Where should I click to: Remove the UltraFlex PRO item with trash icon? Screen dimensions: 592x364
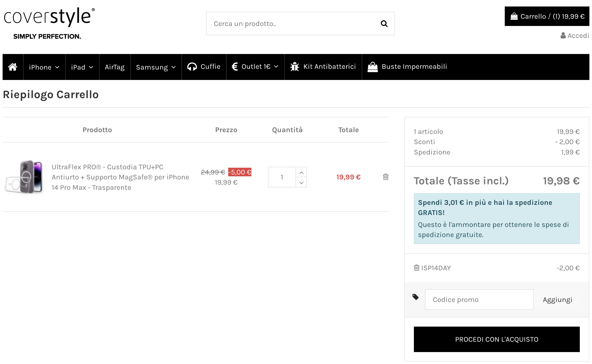pos(386,177)
